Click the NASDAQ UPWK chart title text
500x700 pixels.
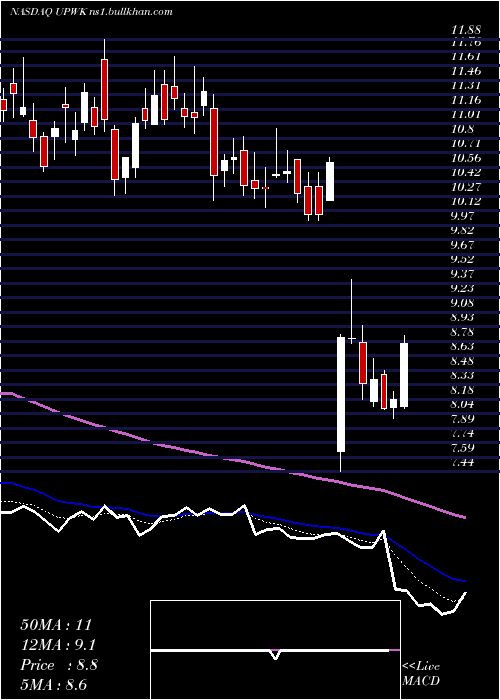[91, 12]
